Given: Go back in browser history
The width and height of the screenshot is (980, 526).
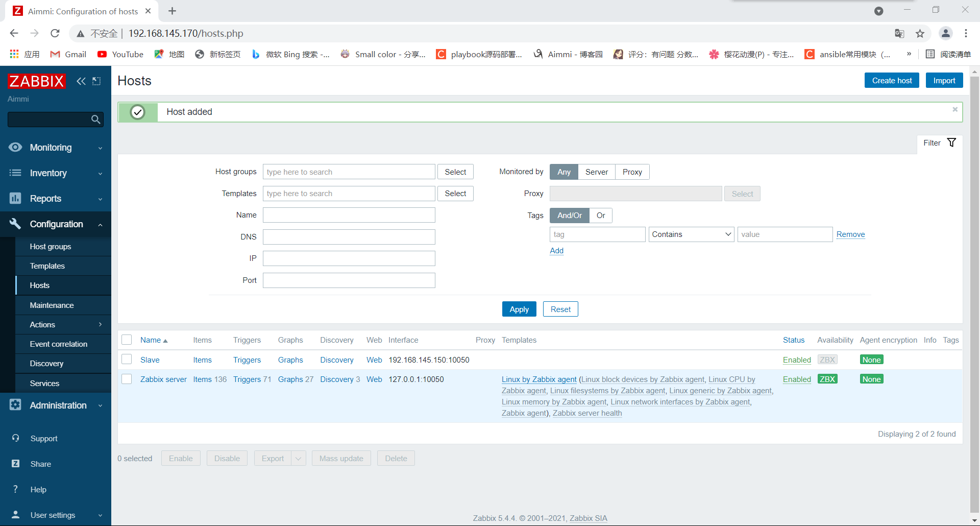Looking at the screenshot, I should point(14,33).
